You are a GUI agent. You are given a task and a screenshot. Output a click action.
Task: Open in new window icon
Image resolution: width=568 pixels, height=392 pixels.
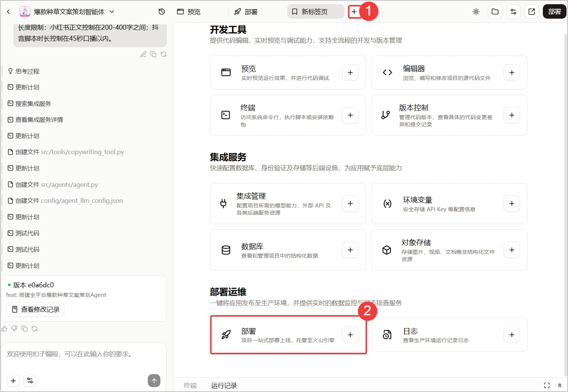[531, 12]
